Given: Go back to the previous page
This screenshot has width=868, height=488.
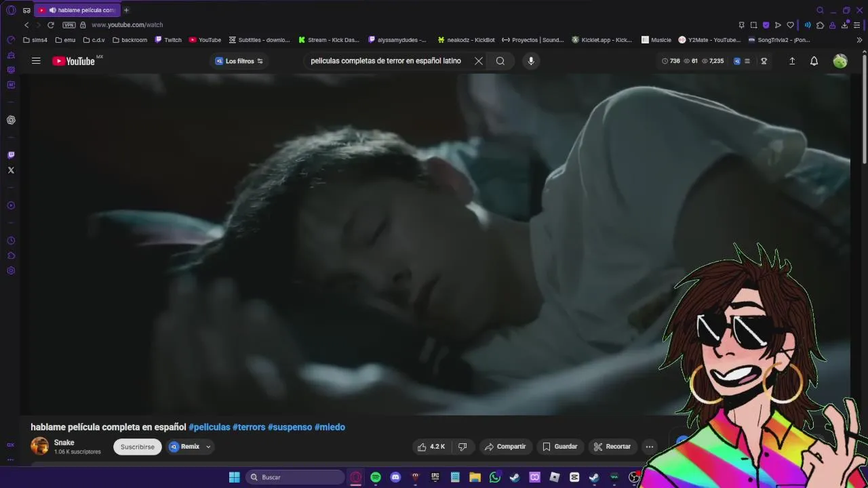Looking at the screenshot, I should point(26,25).
